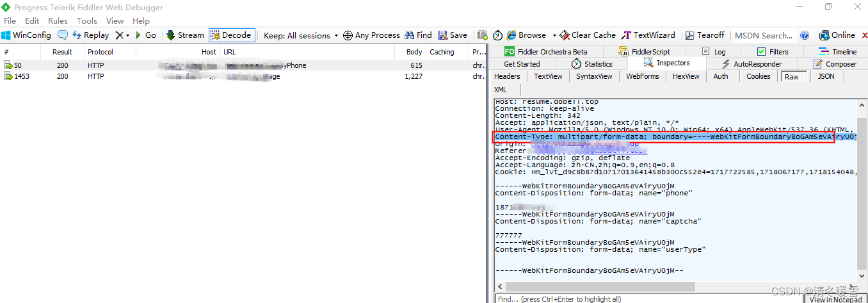Select session number 50 row
The height and width of the screenshot is (303, 868).
(243, 65)
